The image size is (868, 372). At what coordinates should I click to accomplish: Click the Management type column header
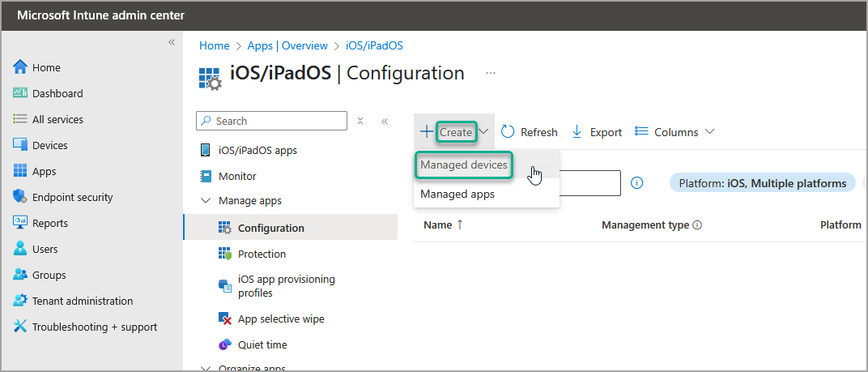pos(645,225)
